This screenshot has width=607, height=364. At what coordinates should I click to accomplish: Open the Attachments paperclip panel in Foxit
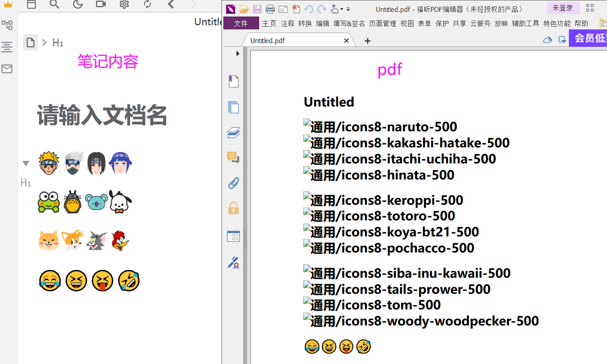(233, 184)
